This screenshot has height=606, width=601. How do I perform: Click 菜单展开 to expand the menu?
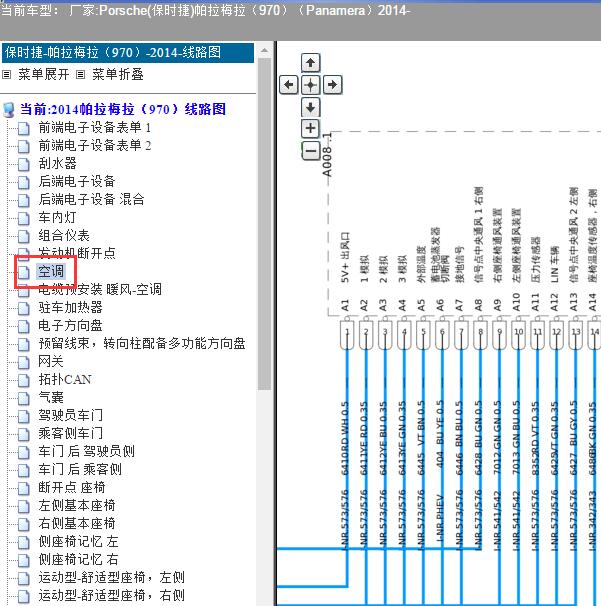click(44, 74)
